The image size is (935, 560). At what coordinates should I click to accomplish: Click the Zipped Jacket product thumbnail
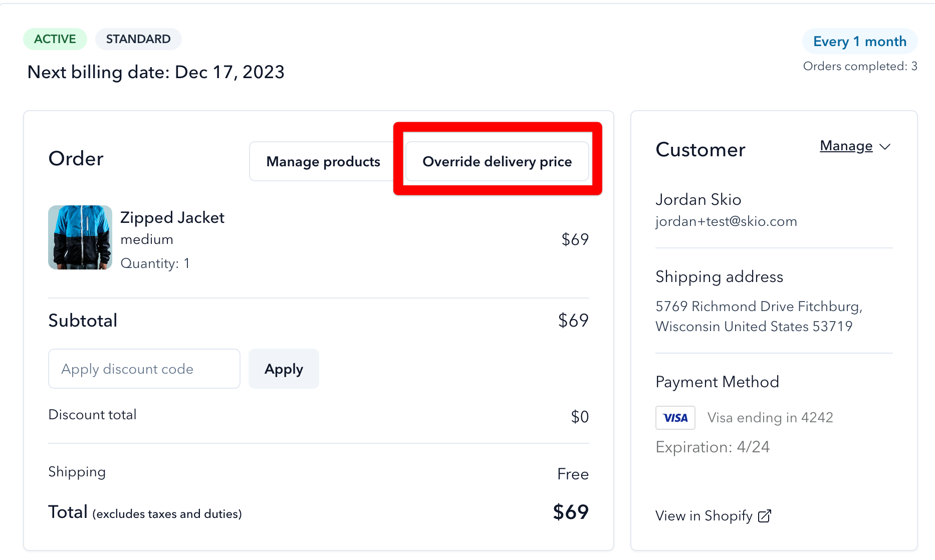(80, 237)
